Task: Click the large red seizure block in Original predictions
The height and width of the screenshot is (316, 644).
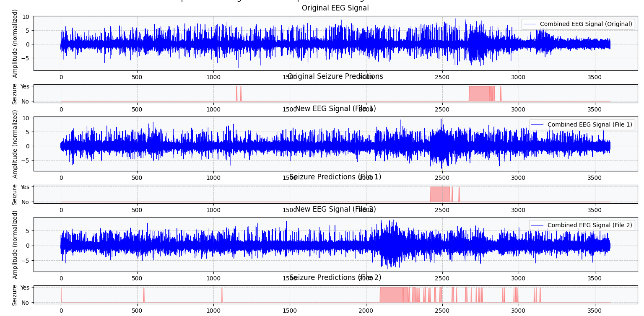Action: tap(479, 94)
